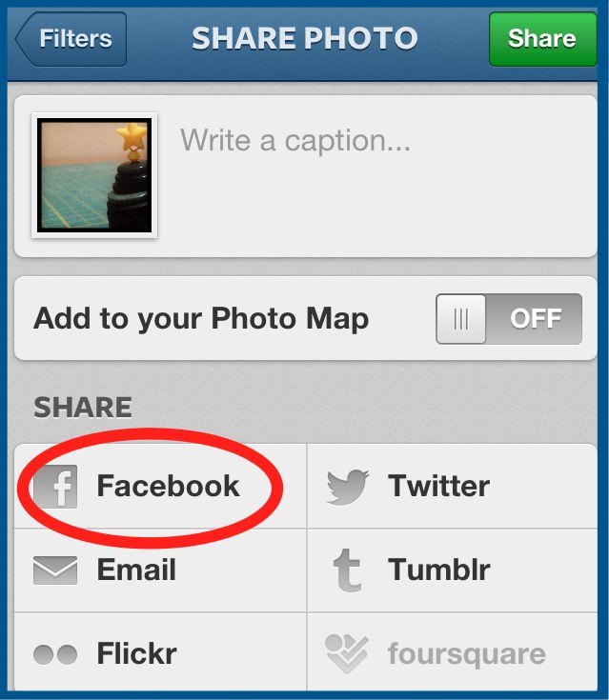Click the green Share button
Viewport: 609px width, 700px height.
(x=543, y=39)
